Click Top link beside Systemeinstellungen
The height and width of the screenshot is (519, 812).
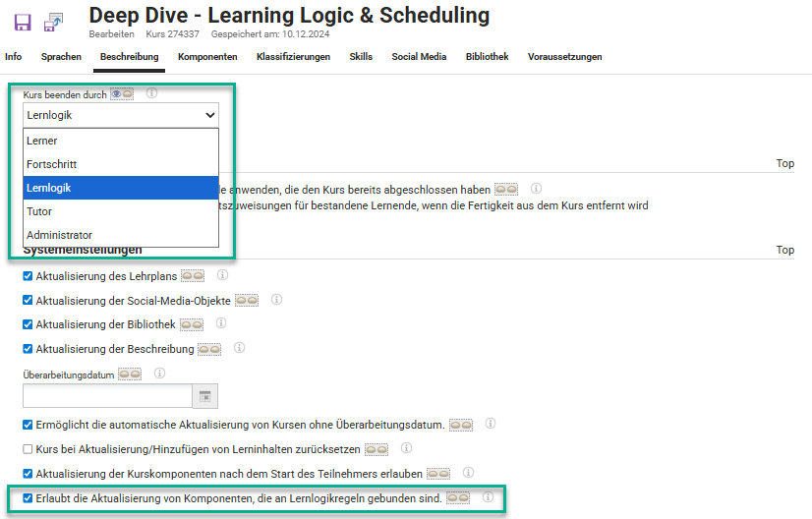point(785,250)
